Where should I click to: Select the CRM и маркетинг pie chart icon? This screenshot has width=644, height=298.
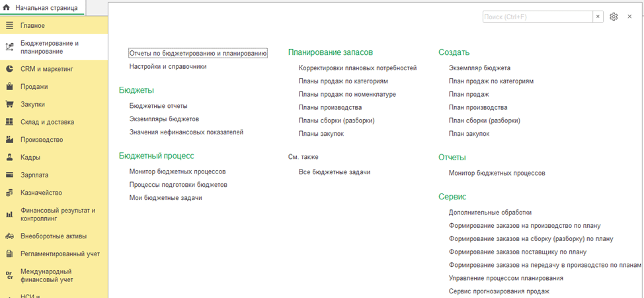pos(9,68)
